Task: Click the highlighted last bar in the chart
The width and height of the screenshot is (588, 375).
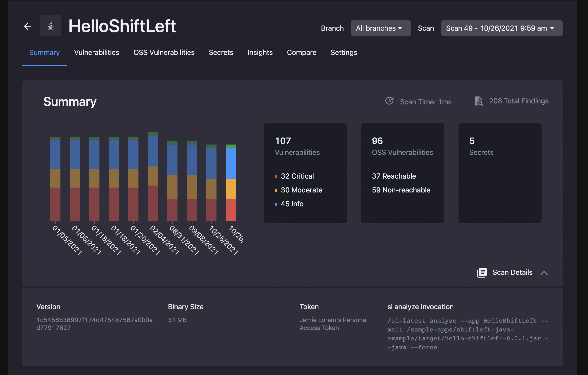Action: click(231, 183)
